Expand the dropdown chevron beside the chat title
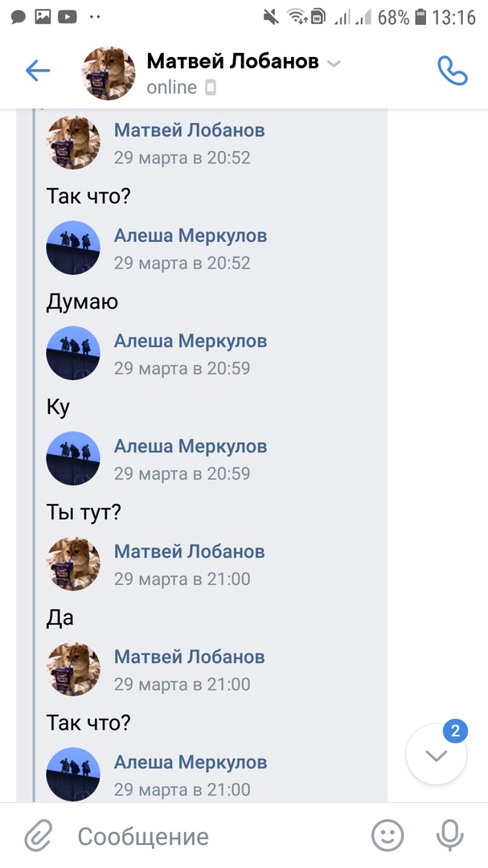Viewport: 488px width, 868px height. (334, 63)
